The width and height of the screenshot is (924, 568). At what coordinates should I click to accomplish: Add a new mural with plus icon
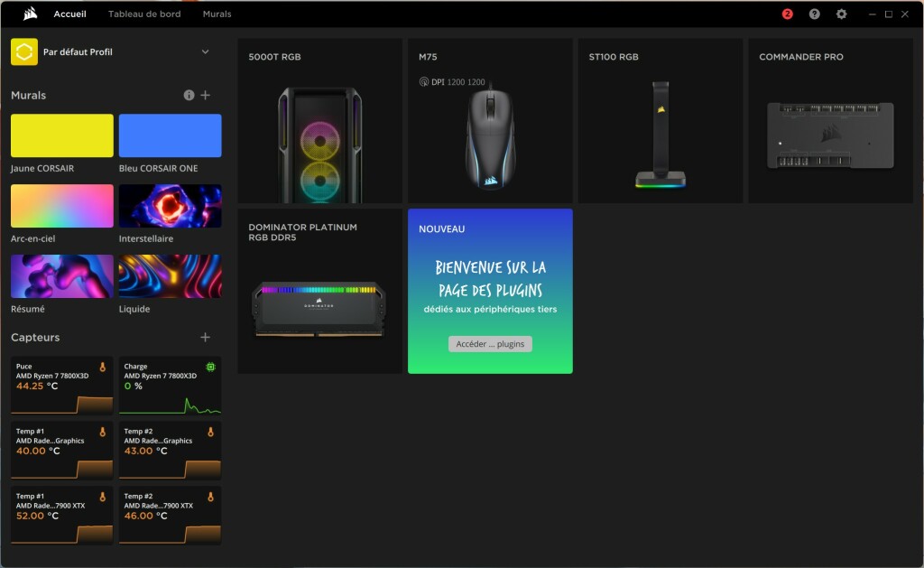pos(206,95)
